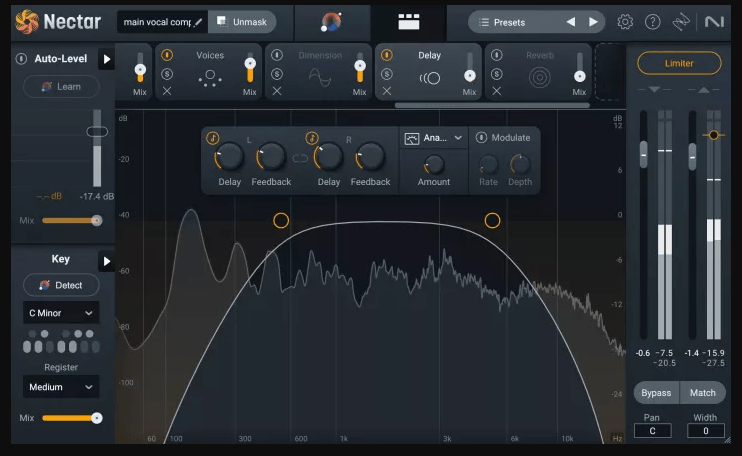Enable the Modulate power toggle
This screenshot has height=456, width=742.
point(481,138)
